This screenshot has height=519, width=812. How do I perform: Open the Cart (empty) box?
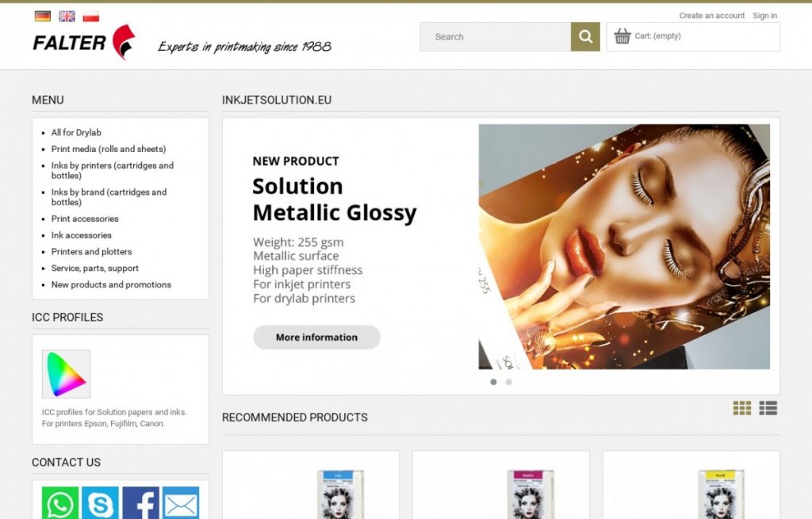click(x=693, y=36)
